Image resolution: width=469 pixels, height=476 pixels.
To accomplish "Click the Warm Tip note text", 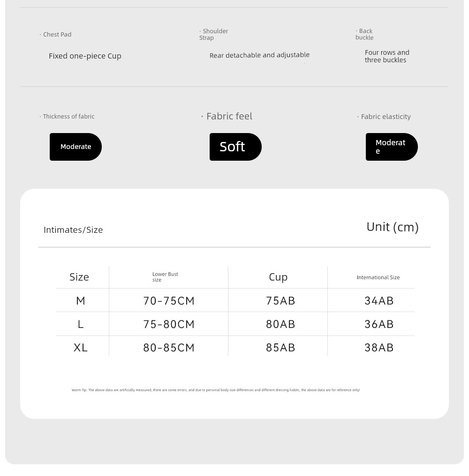I will [x=216, y=390].
